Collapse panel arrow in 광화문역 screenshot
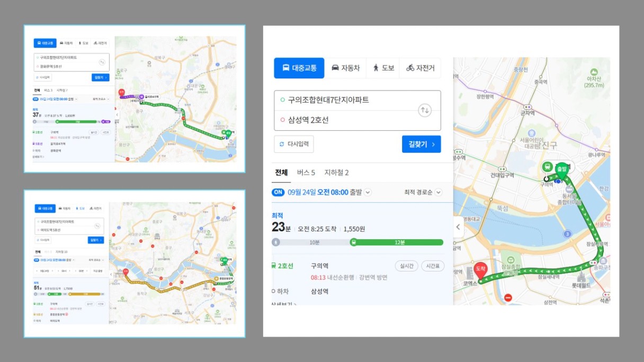Screen dimensions: 644x362 coord(117,114)
